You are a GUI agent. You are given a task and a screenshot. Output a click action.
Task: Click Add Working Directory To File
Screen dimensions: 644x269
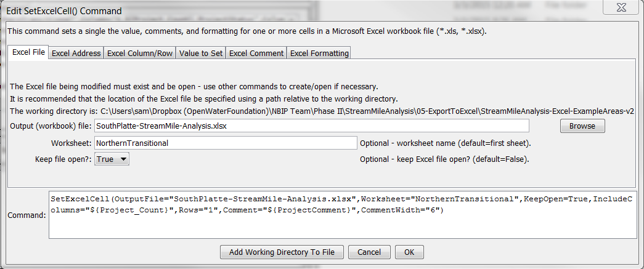(281, 252)
